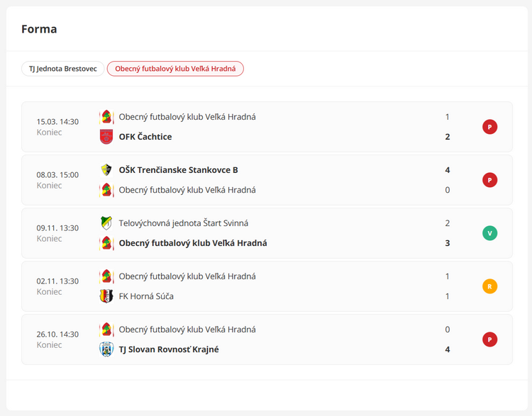Click red P badge for 15.03. match
Image resolution: width=532 pixels, height=416 pixels.
[x=489, y=127]
